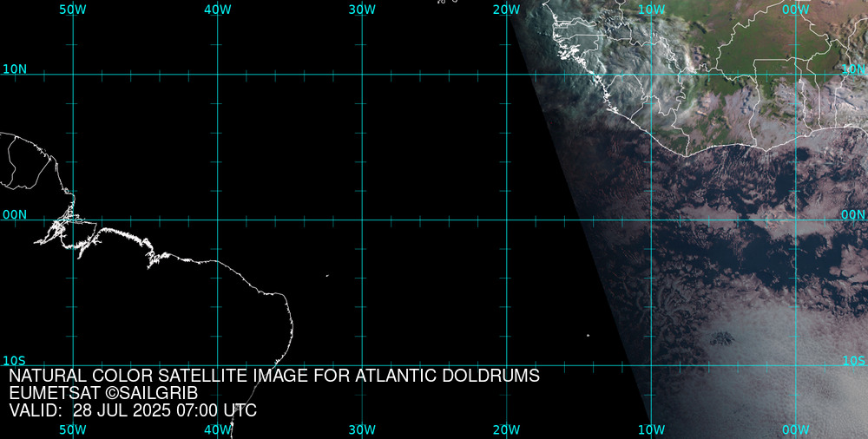This screenshot has height=439, width=868.
Task: Click the 40W longitude label along the bottom edge
Action: [218, 429]
